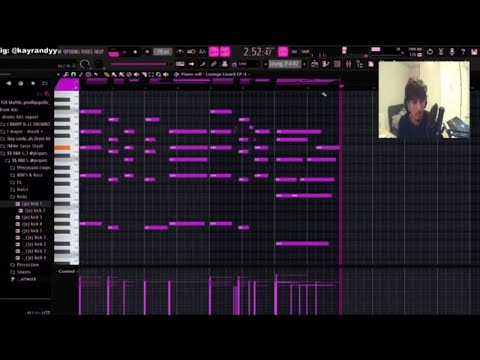Toggle the metronome button

click(x=180, y=52)
